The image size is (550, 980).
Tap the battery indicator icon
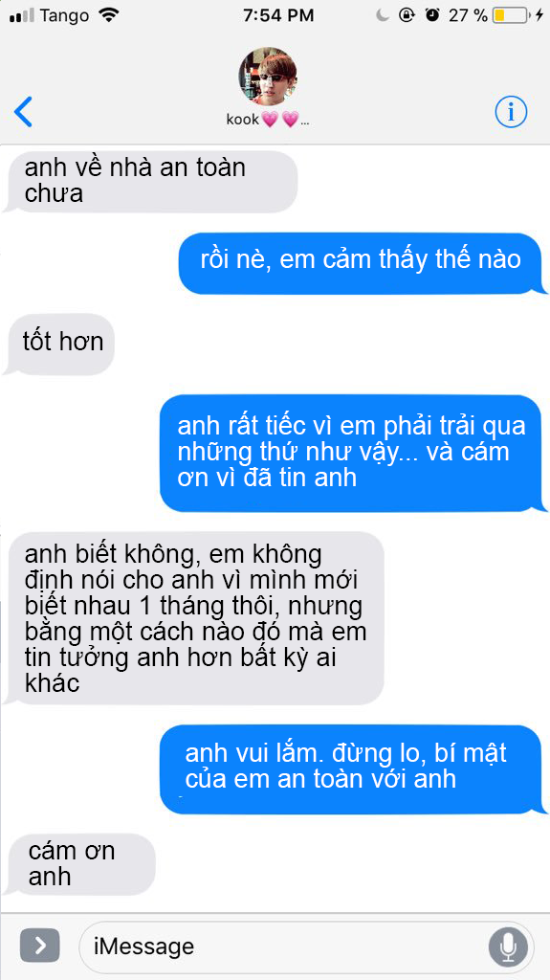pos(510,15)
